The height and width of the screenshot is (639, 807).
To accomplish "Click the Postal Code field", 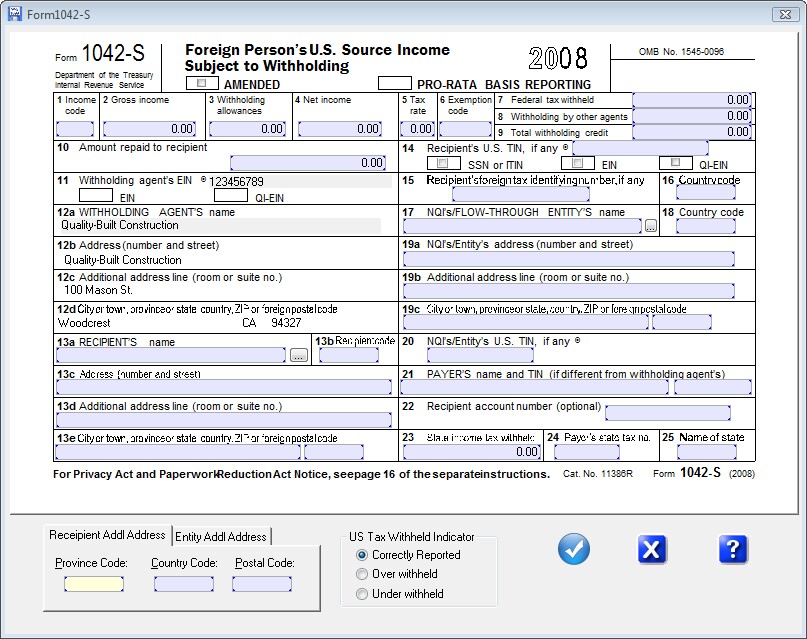I will tap(262, 584).
